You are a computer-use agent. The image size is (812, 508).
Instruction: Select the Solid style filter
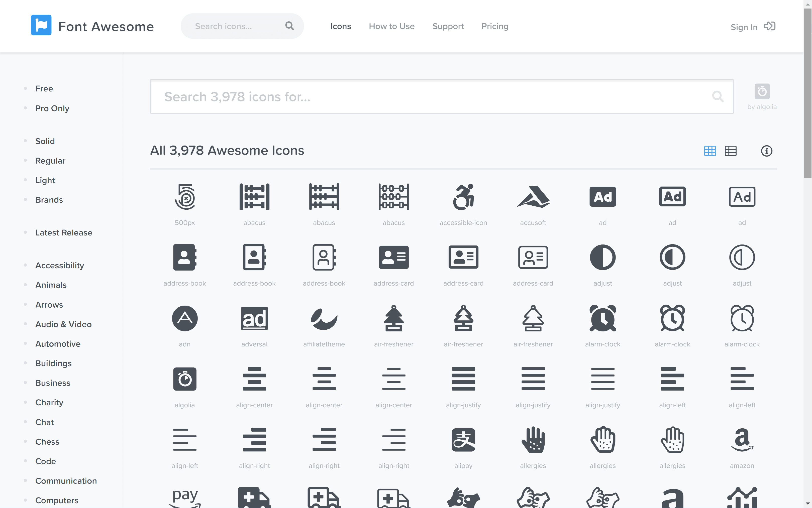tap(45, 141)
